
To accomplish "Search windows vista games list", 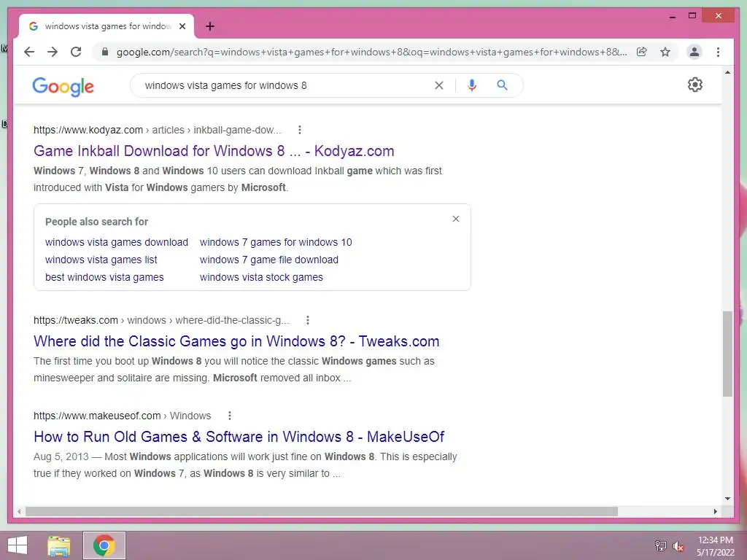I will [101, 260].
